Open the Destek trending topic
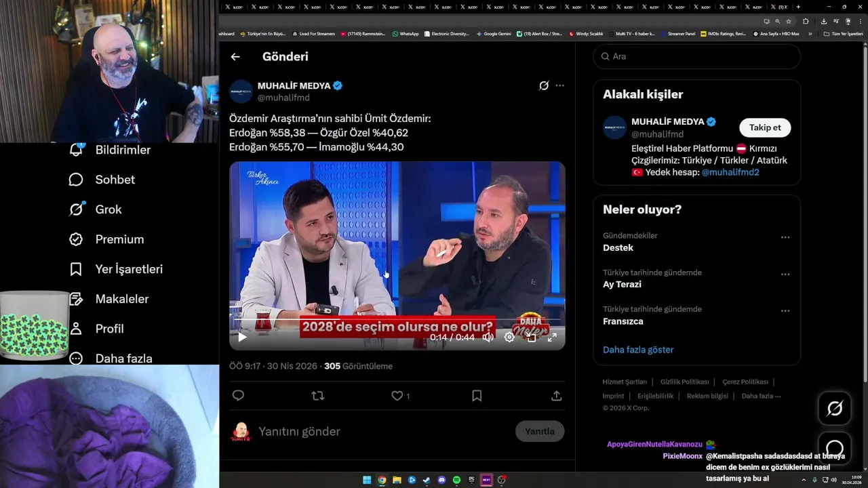 click(618, 247)
